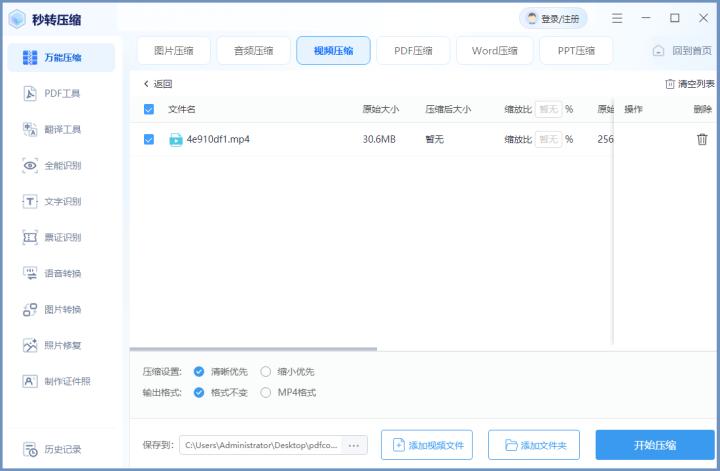Open 照片修复 in the sidebar
The width and height of the screenshot is (720, 471).
click(61, 345)
